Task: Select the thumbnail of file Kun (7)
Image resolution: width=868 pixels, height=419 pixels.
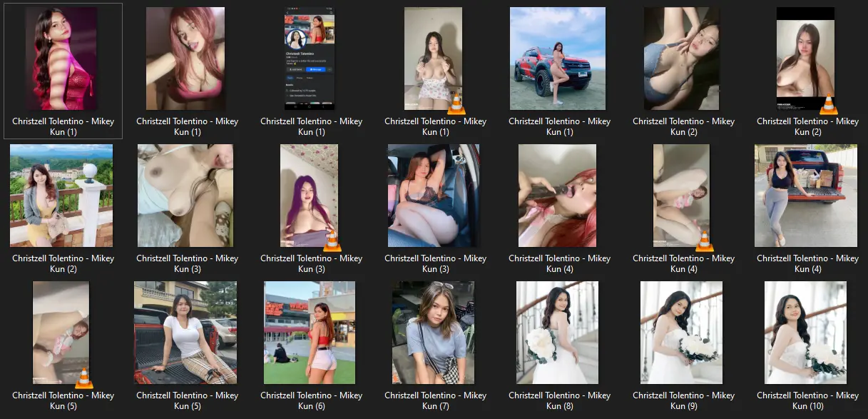Action: click(x=434, y=333)
